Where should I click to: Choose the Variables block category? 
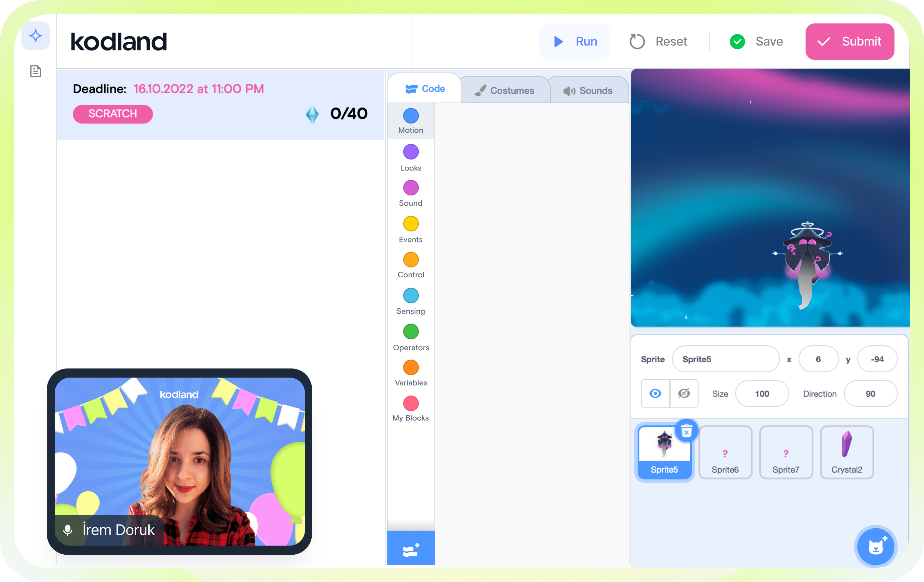[x=411, y=373]
